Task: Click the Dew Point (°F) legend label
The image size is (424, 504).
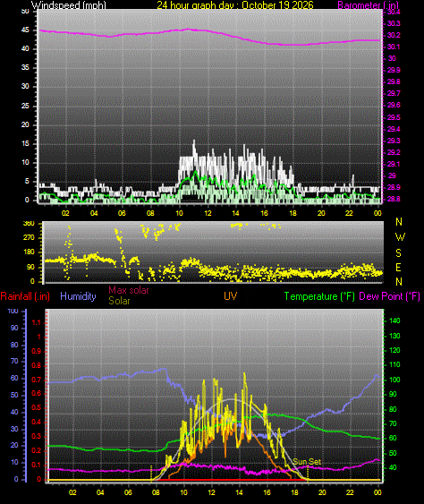Action: point(390,296)
